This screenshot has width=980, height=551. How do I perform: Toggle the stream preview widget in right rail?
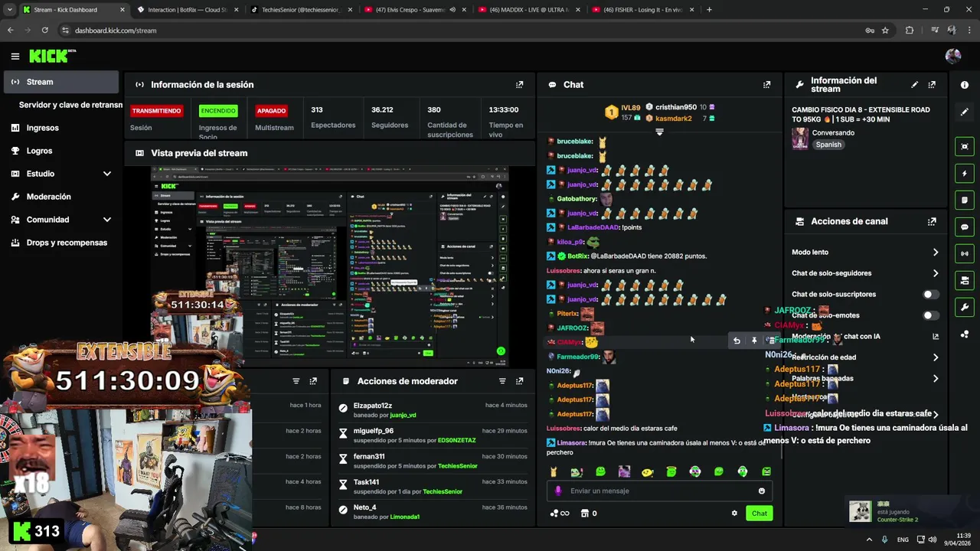965,146
